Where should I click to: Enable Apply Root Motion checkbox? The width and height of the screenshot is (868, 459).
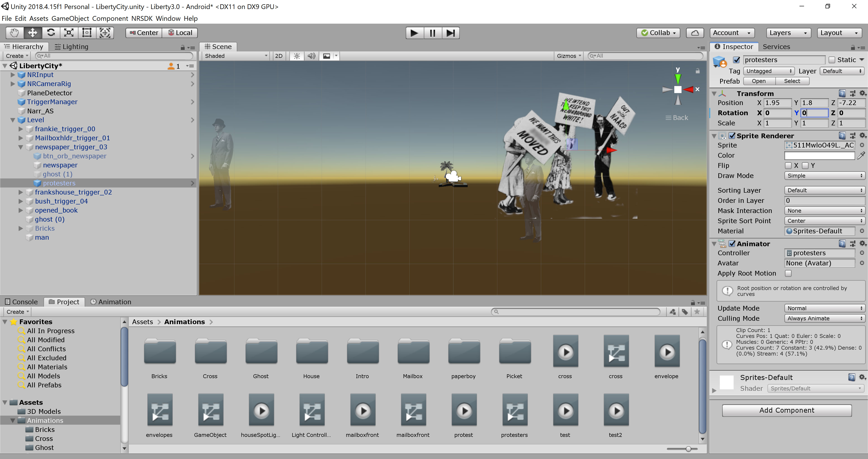[788, 273]
